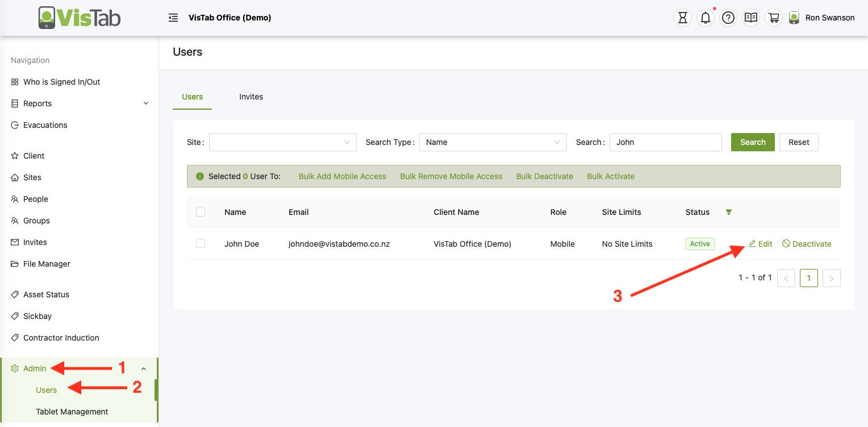This screenshot has height=427, width=868.
Task: Click the Search text field
Action: [x=665, y=142]
